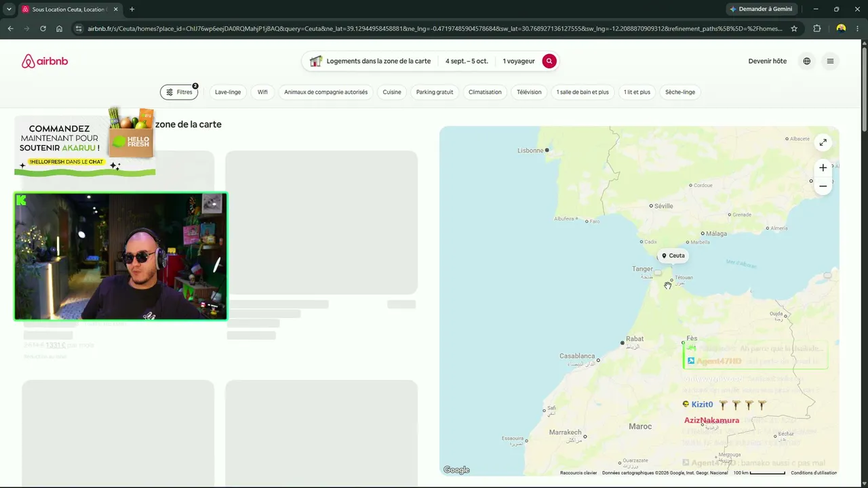868x488 pixels.
Task: Bookmark this page with star
Action: tap(794, 28)
